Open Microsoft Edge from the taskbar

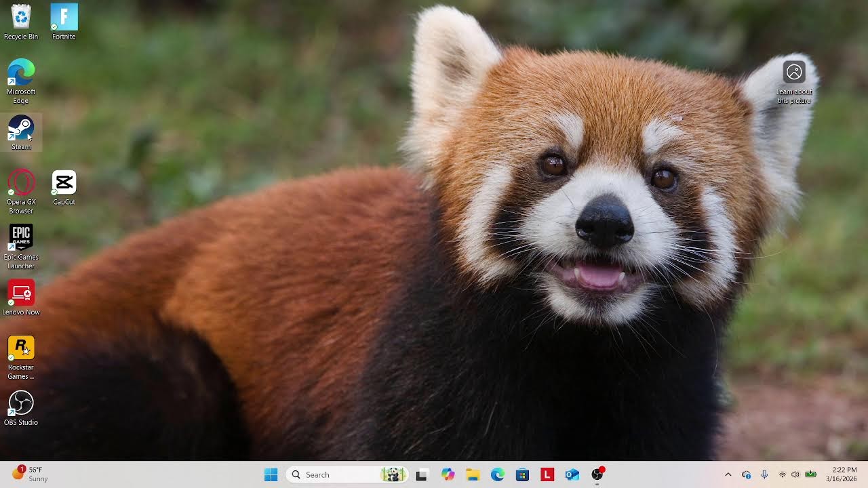click(x=498, y=474)
